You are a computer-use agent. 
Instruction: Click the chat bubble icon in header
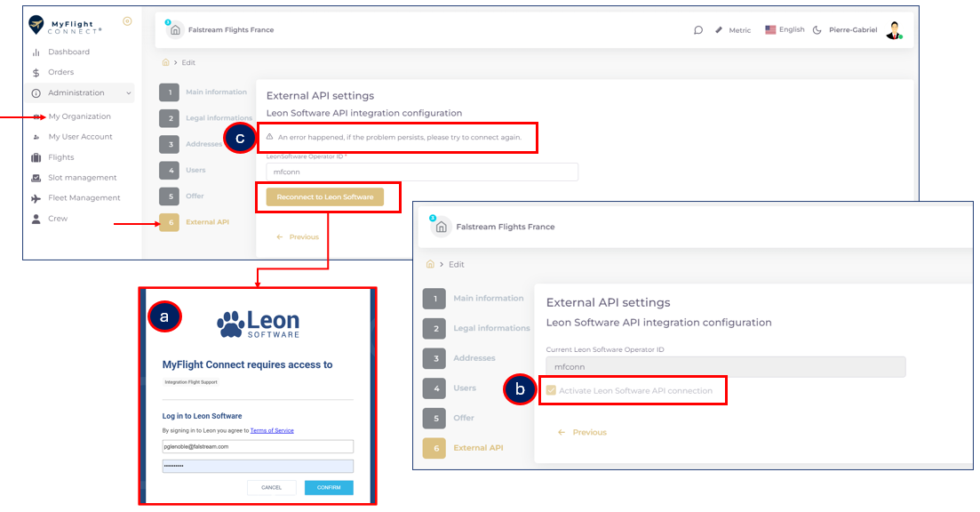coord(698,30)
